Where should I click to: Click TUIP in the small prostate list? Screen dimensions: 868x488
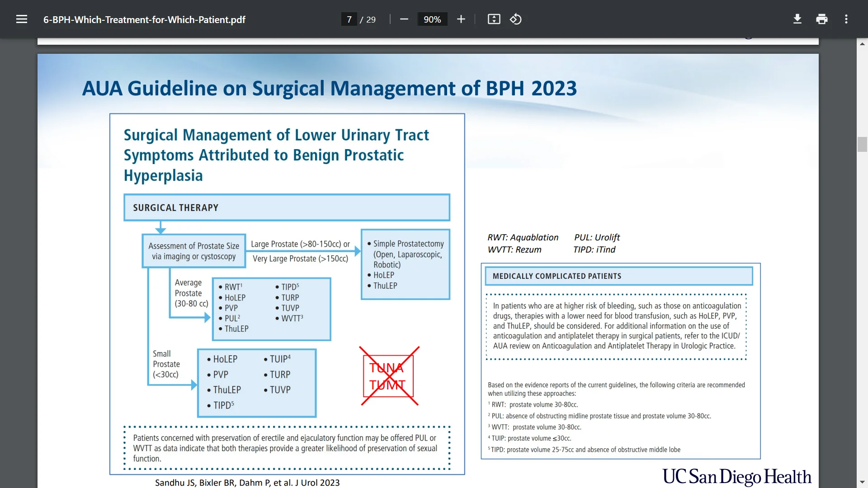point(280,359)
